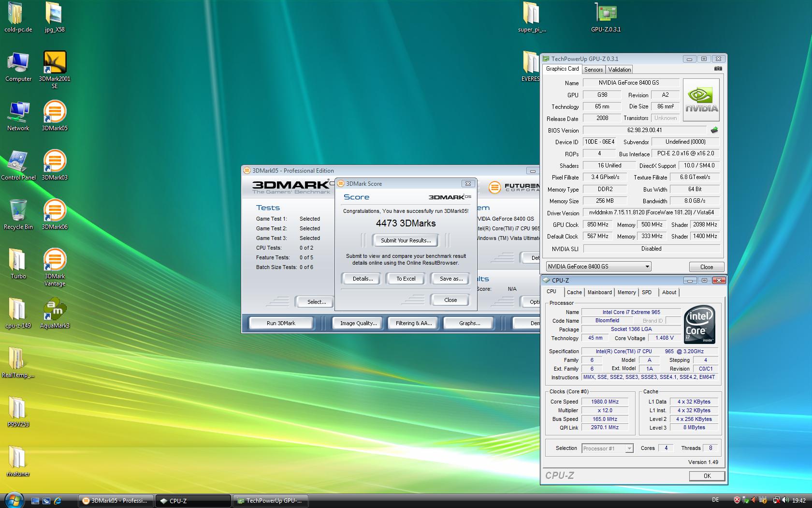Open Filtering & AA settings button

413,323
